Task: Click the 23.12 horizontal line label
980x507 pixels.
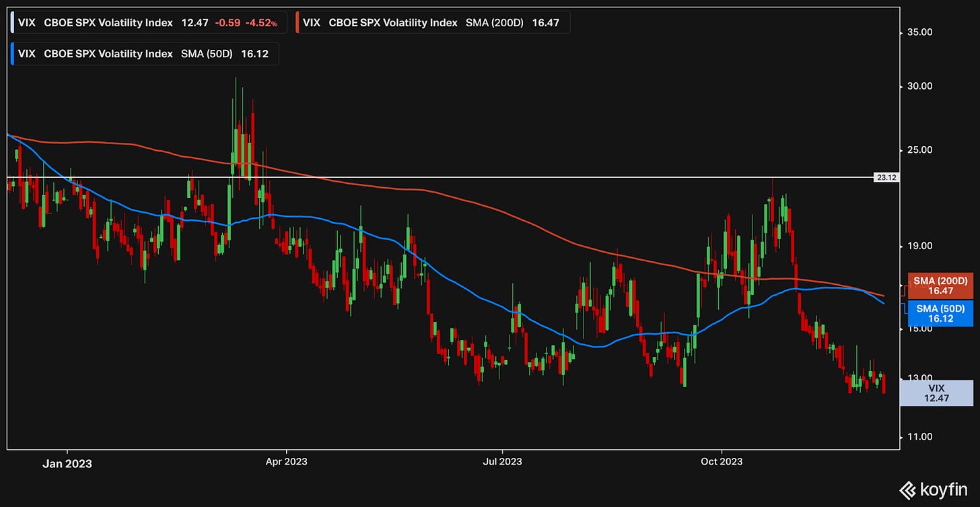Action: 885,178
